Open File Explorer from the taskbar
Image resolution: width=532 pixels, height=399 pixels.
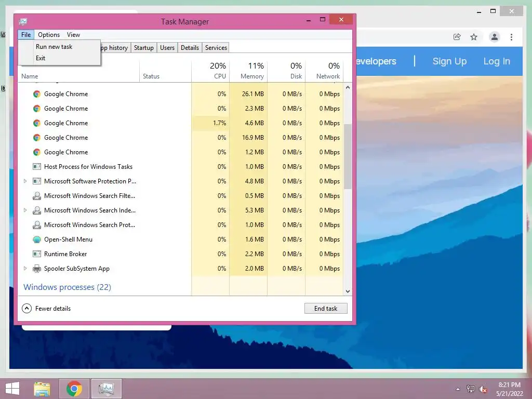coord(42,389)
